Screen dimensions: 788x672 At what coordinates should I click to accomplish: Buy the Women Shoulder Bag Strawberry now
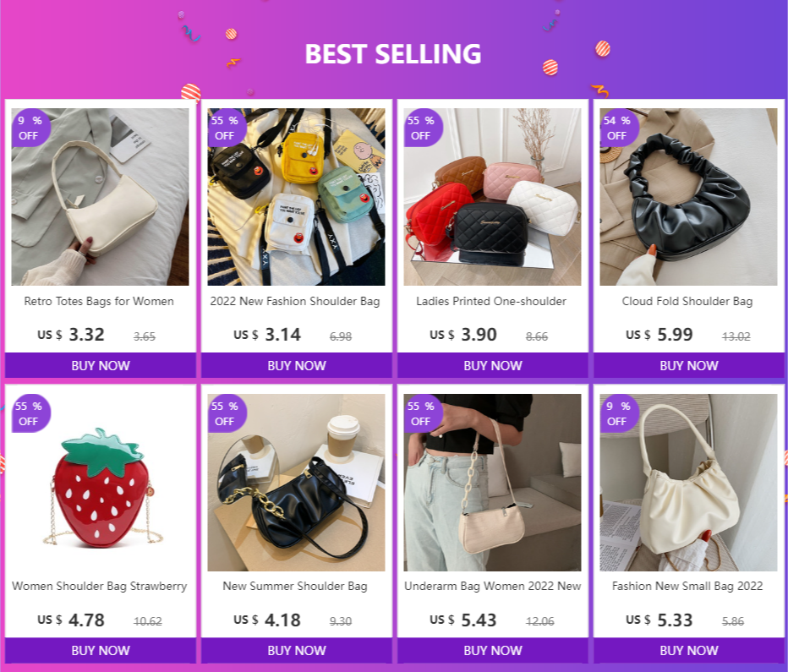point(101,650)
